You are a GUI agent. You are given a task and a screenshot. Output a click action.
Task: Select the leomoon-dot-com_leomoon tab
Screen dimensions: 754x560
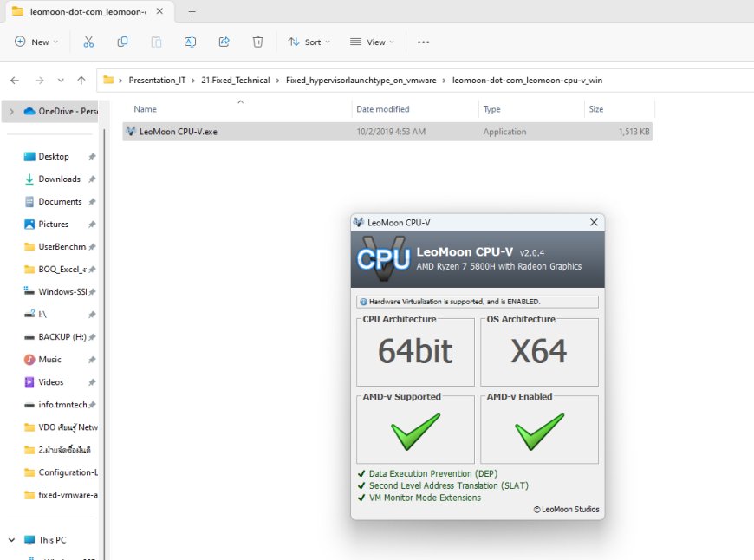pos(88,11)
